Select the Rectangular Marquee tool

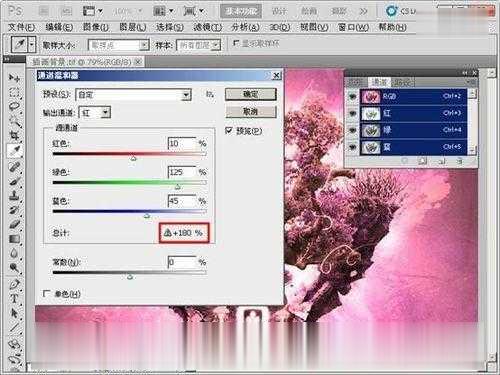[x=14, y=93]
